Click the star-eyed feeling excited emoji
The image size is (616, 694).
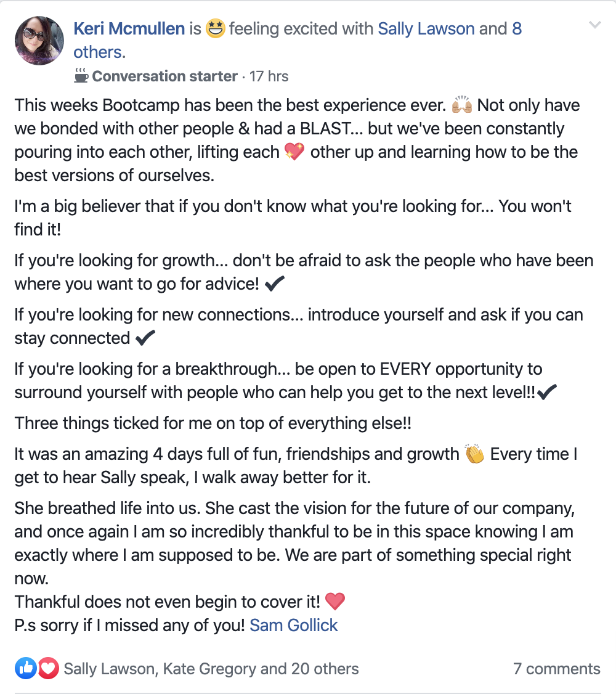tap(216, 28)
